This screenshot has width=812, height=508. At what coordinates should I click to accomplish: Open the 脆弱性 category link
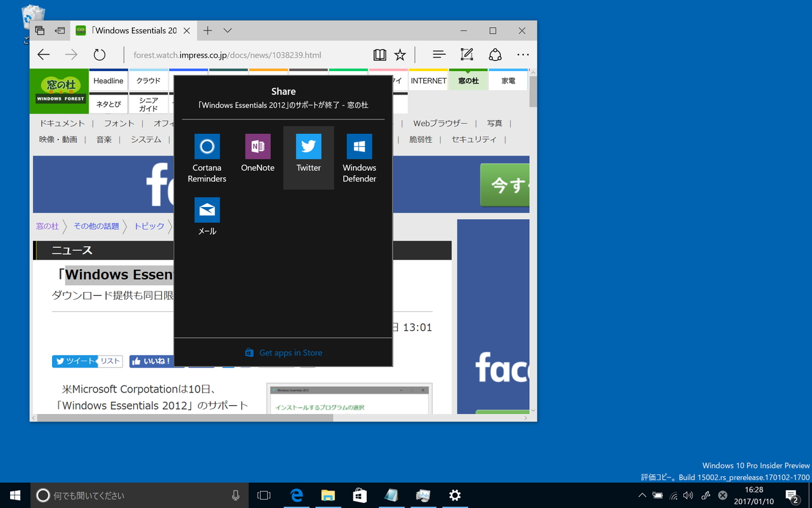pos(421,139)
